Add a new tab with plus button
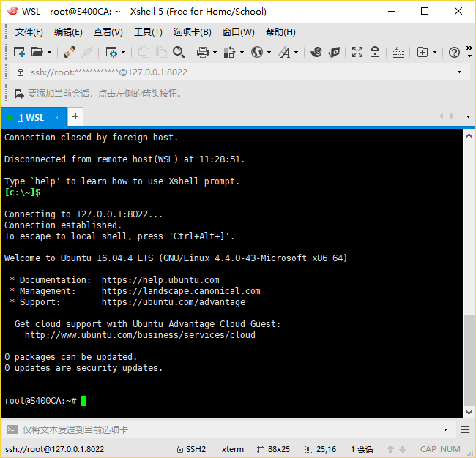The width and height of the screenshot is (476, 458). click(x=75, y=116)
